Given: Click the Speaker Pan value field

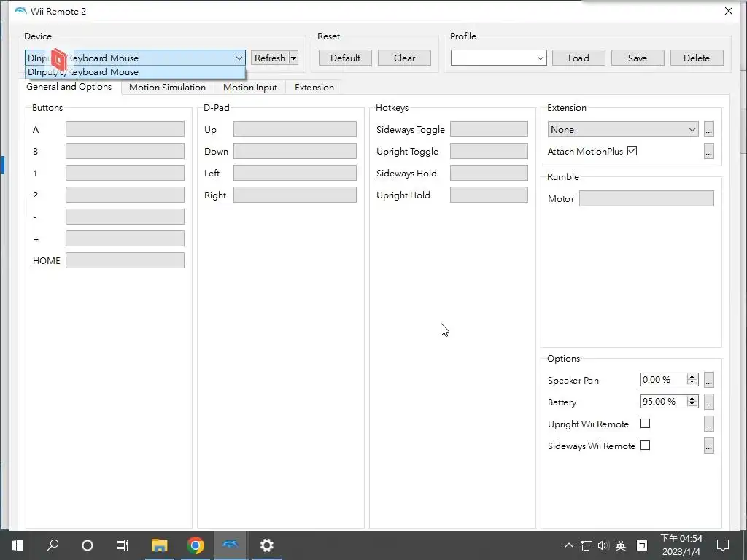Looking at the screenshot, I should pyautogui.click(x=664, y=379).
